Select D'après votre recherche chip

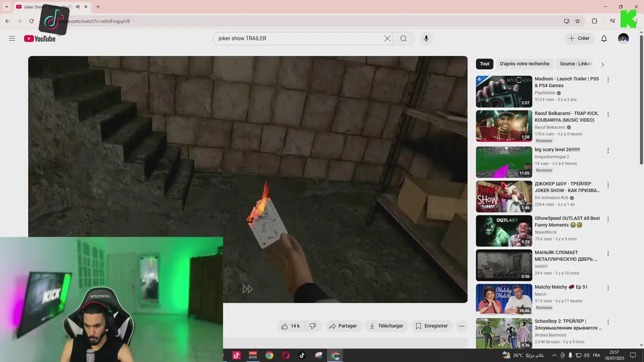coord(525,64)
